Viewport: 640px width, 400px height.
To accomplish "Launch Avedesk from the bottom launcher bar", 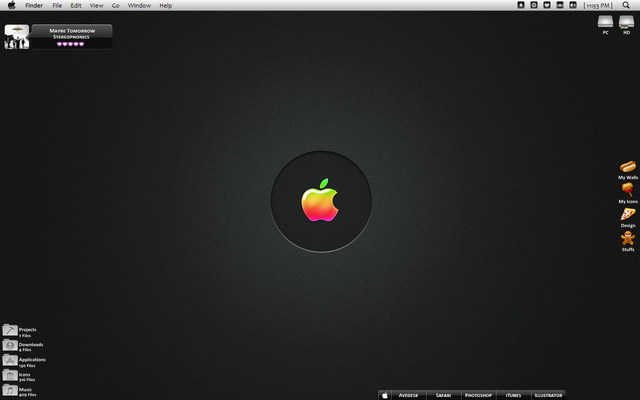I will click(408, 395).
